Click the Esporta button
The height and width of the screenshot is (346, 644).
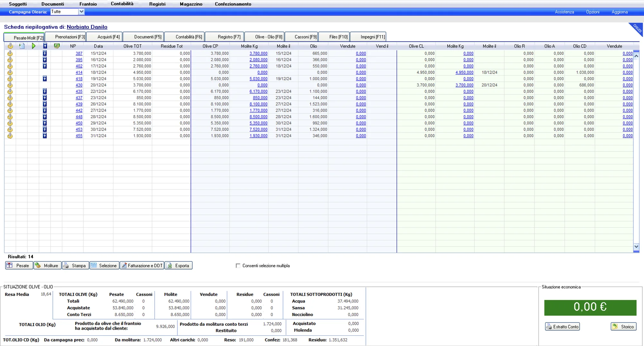(x=178, y=266)
